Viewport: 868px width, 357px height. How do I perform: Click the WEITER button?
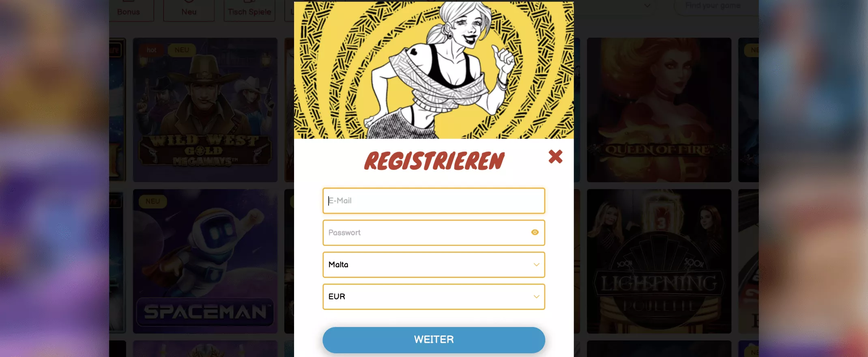[x=434, y=340]
